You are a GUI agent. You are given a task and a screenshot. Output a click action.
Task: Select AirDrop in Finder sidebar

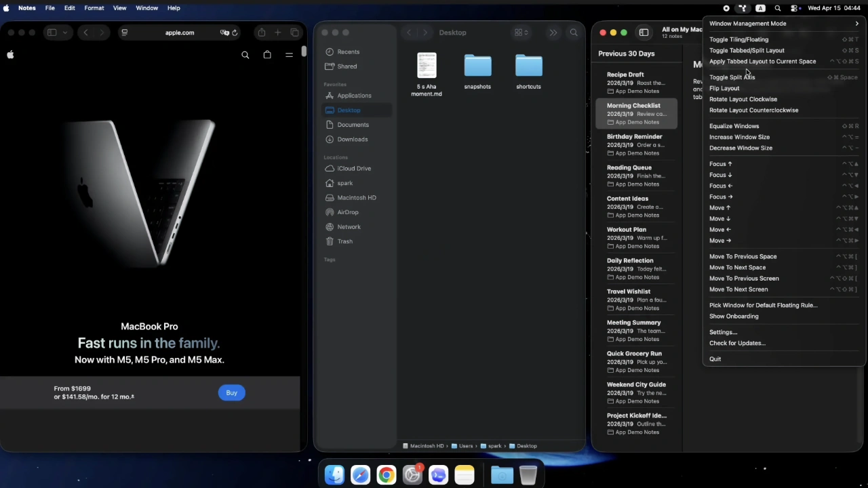[355, 212]
